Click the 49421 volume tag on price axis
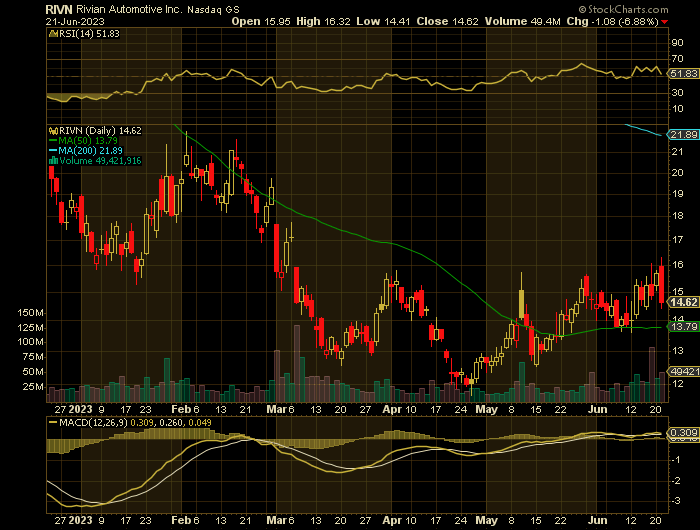Screen dimensions: 700x530 click(683, 371)
